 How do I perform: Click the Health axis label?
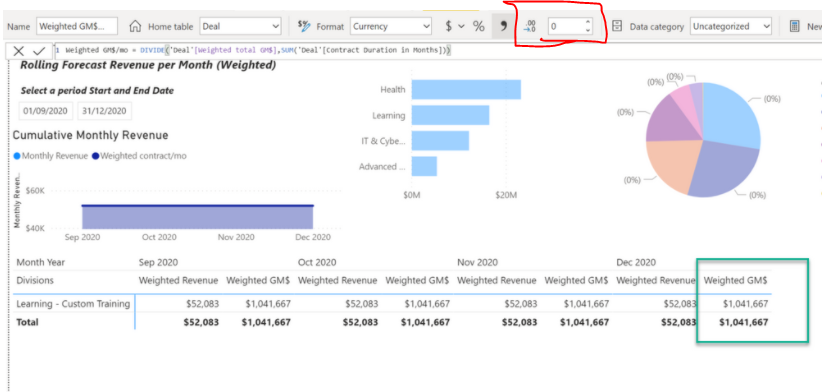(393, 90)
